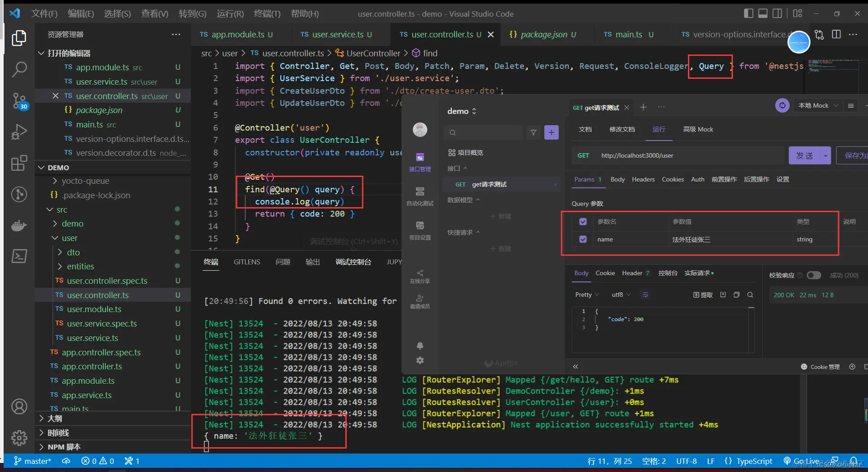Collapse the Apifox response panel chevrons
Image resolution: width=868 pixels, height=472 pixels.
tap(575, 367)
